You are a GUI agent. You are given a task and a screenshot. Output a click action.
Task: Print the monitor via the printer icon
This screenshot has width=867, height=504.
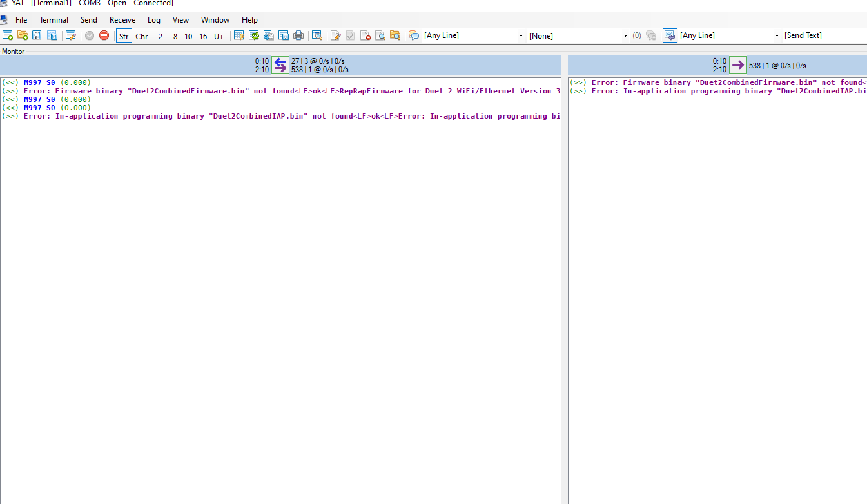coord(298,35)
